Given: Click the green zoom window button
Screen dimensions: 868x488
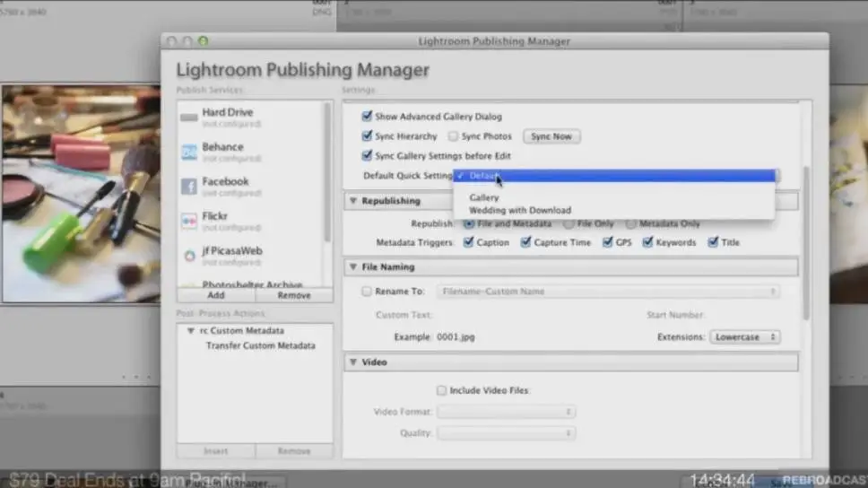Looking at the screenshot, I should click(204, 41).
